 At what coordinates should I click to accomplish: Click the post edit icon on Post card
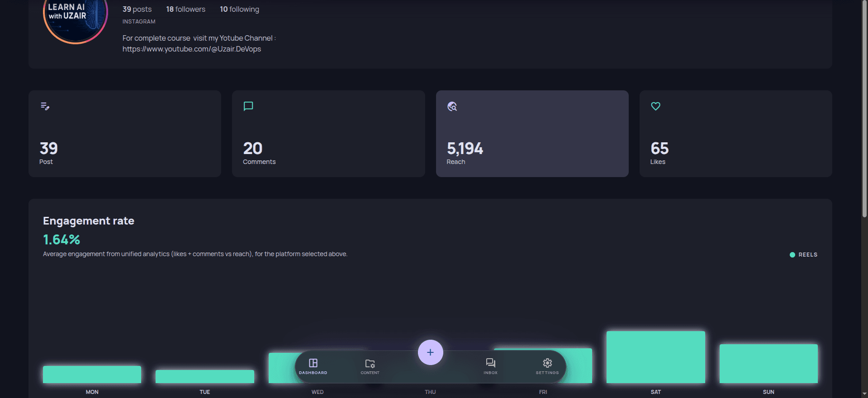pyautogui.click(x=45, y=106)
